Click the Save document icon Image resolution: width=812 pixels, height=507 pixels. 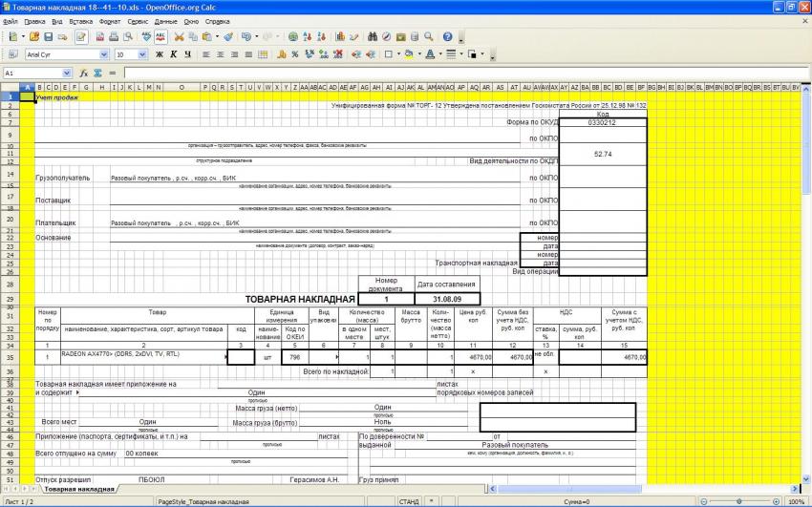(48, 36)
